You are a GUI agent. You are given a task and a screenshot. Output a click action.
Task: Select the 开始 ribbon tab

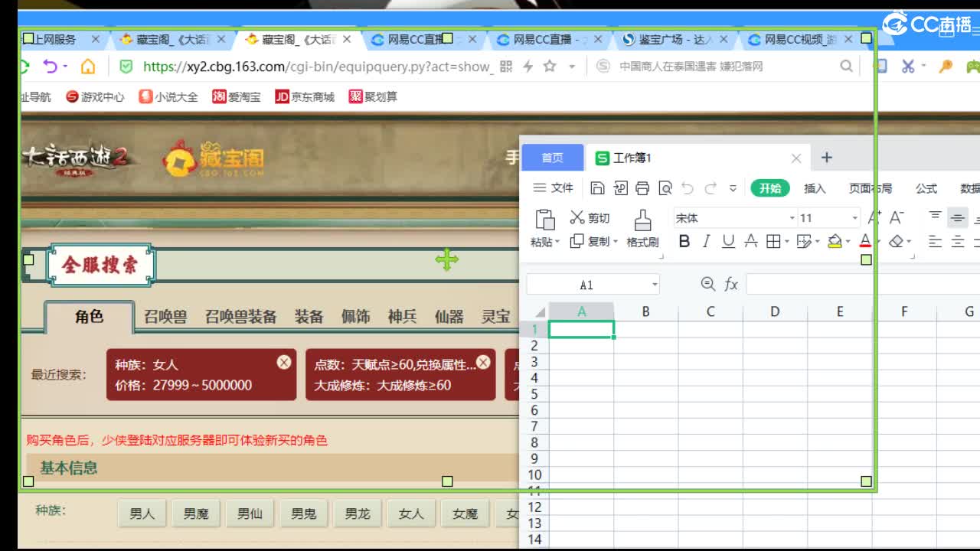point(770,188)
